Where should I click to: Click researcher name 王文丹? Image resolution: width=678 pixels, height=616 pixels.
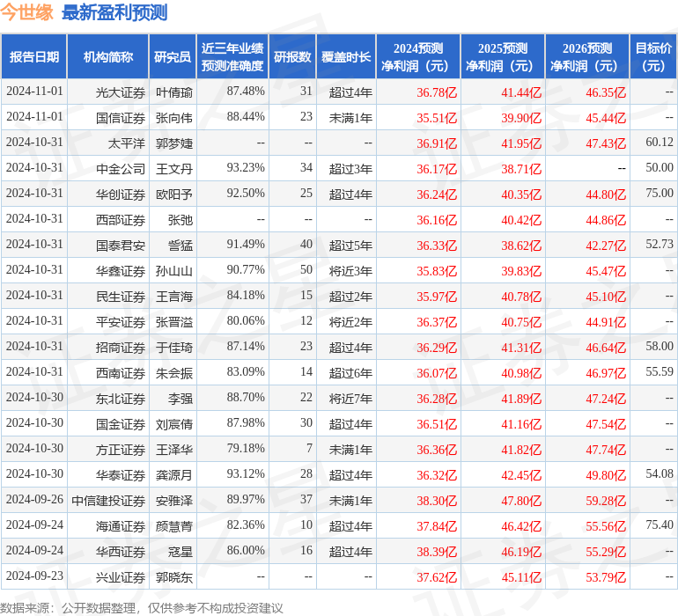[174, 169]
